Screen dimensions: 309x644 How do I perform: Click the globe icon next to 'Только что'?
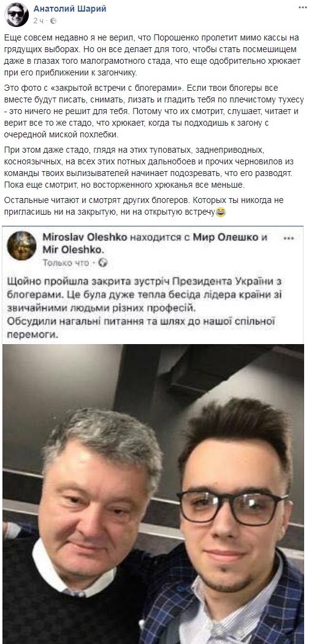point(102,263)
